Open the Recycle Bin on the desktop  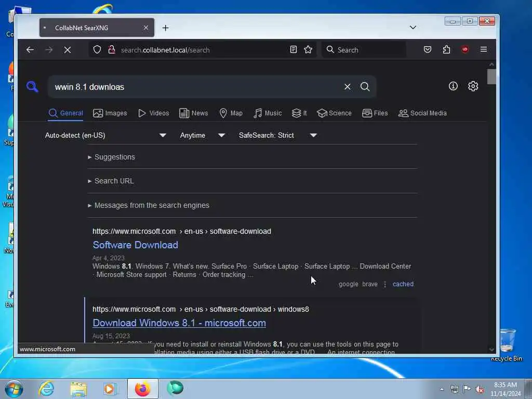click(x=507, y=345)
